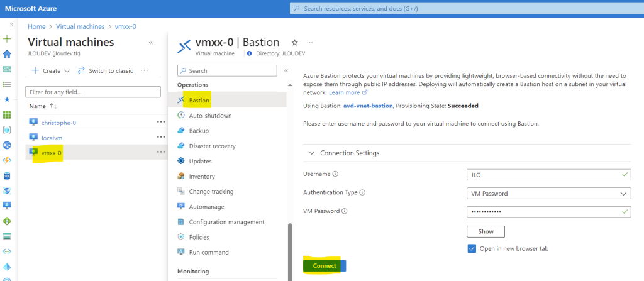Open App Services globe icon in sidebar
Image resolution: width=644 pixels, height=281 pixels.
(7, 145)
